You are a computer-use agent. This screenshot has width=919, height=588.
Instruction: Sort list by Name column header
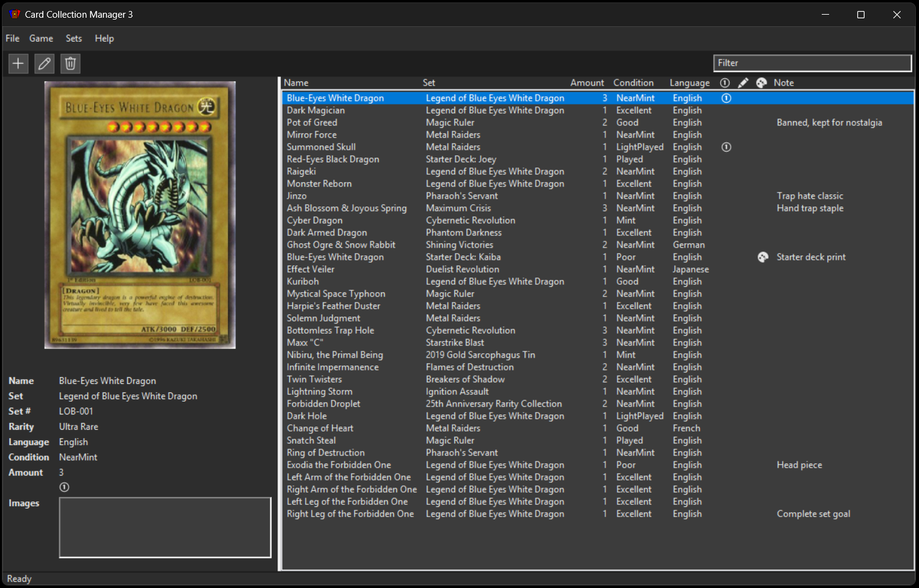tap(296, 83)
